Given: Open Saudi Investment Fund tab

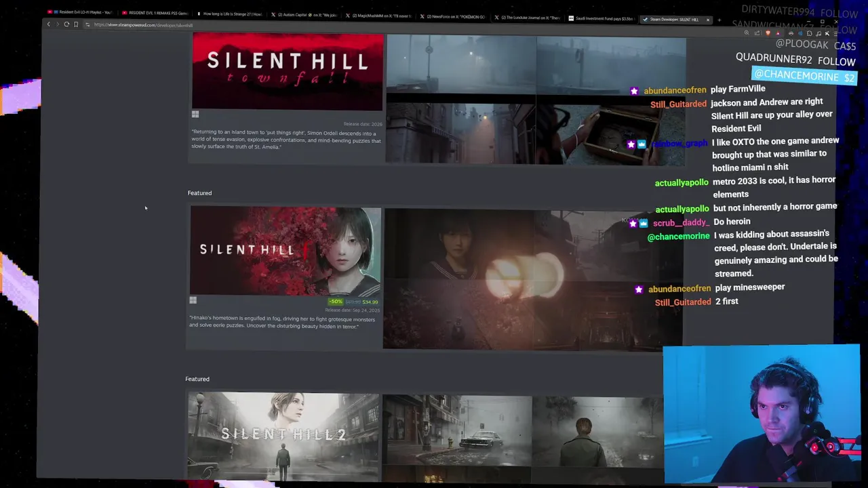Looking at the screenshot, I should pyautogui.click(x=602, y=18).
